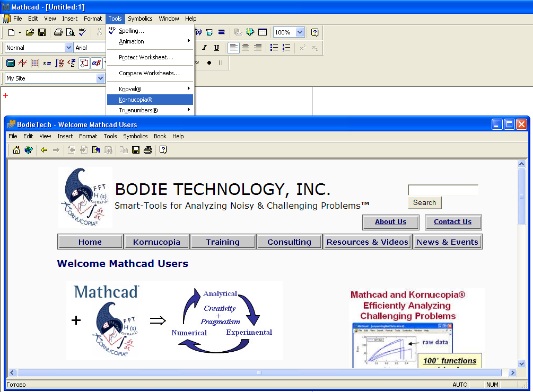Save worksheet with main toolbar floppy icon
Image resolution: width=533 pixels, height=392 pixels.
42,32
